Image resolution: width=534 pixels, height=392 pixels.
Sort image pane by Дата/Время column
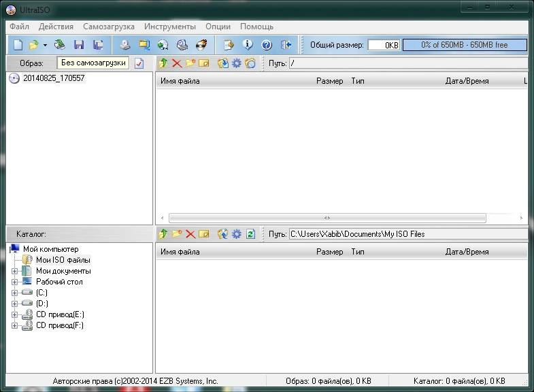point(467,81)
